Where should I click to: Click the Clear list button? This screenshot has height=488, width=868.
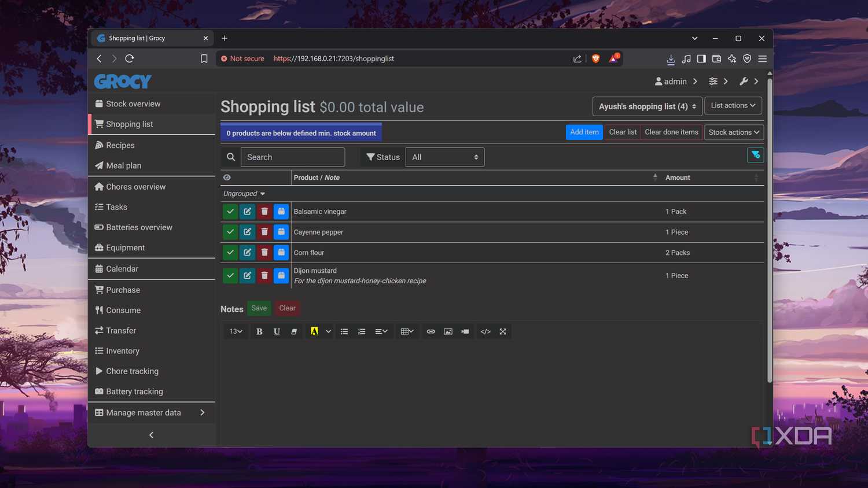623,132
